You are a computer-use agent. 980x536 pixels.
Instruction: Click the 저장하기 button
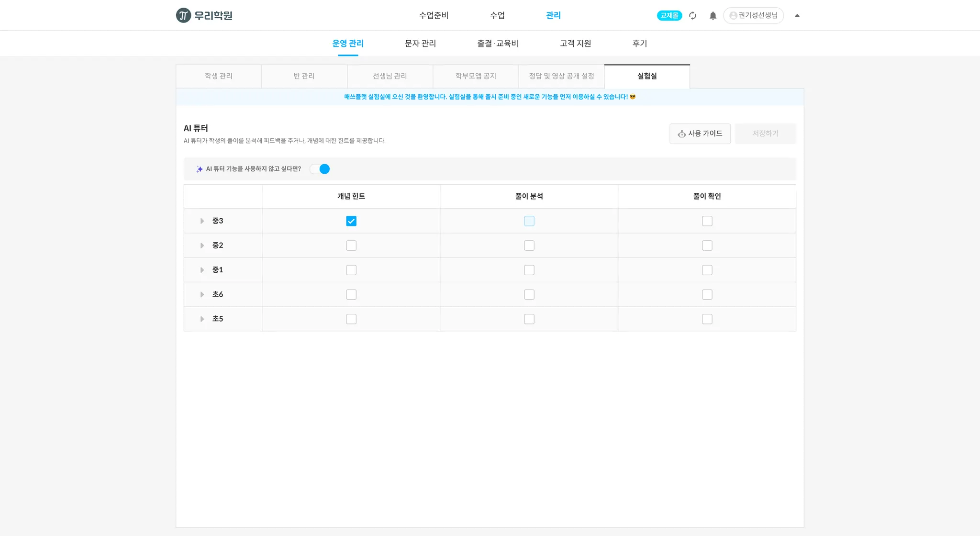765,134
